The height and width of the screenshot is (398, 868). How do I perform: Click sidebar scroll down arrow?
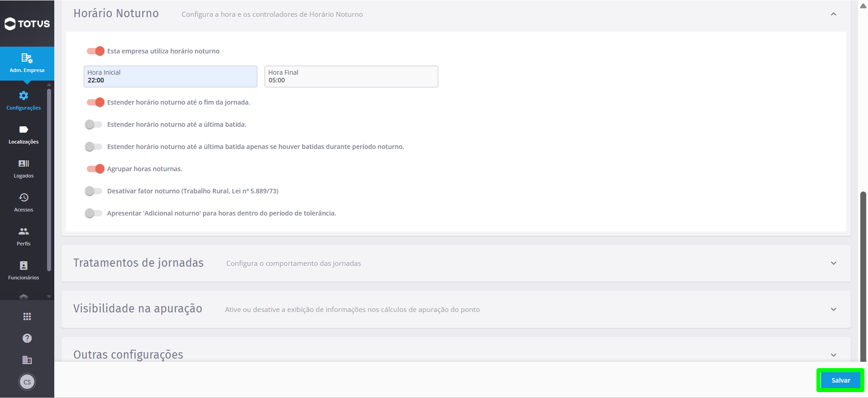pos(49,297)
